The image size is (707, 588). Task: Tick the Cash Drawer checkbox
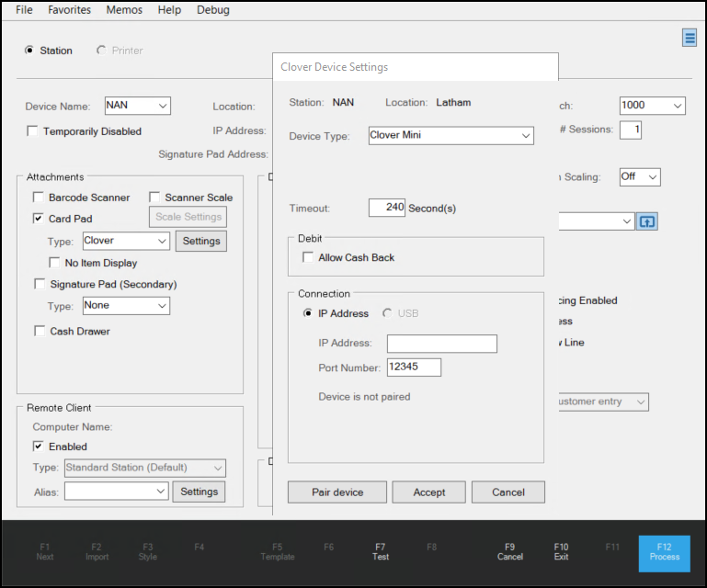click(40, 331)
